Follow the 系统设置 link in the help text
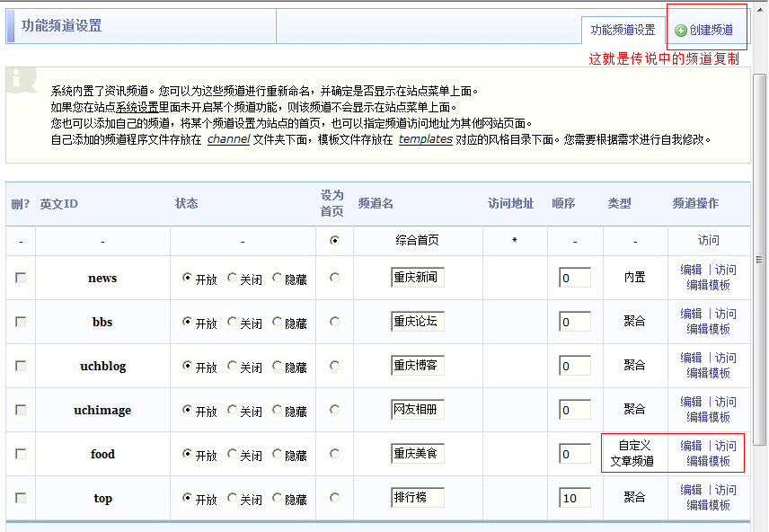The width and height of the screenshot is (769, 532). pos(137,107)
